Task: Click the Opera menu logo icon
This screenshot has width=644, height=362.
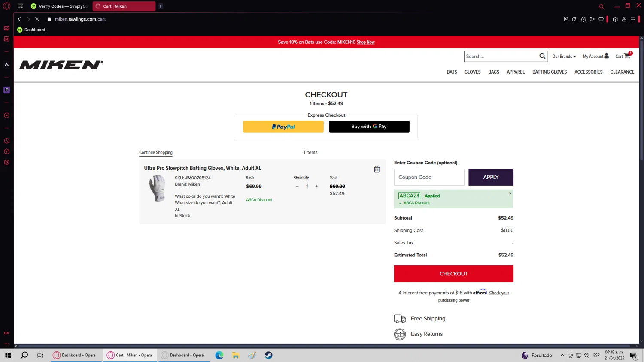Action: coord(6,6)
